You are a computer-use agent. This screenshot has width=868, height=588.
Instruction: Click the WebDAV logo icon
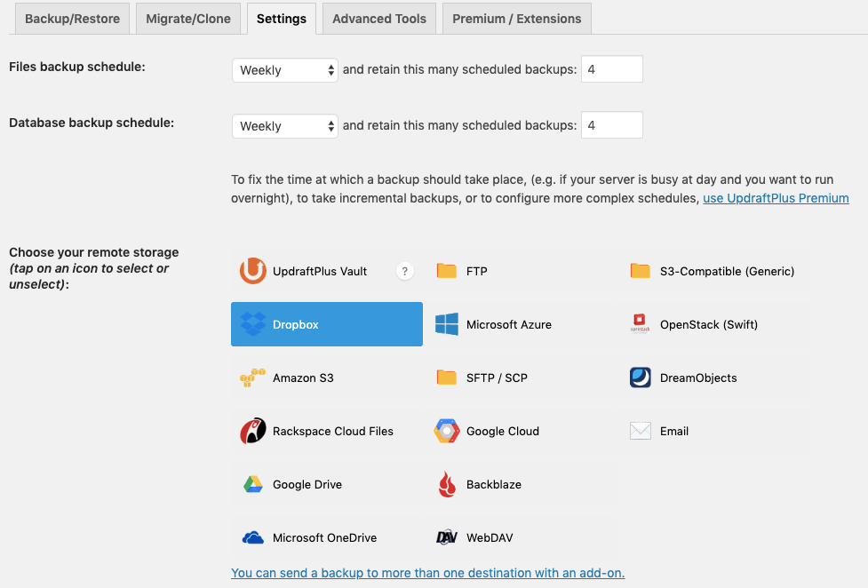(x=447, y=537)
